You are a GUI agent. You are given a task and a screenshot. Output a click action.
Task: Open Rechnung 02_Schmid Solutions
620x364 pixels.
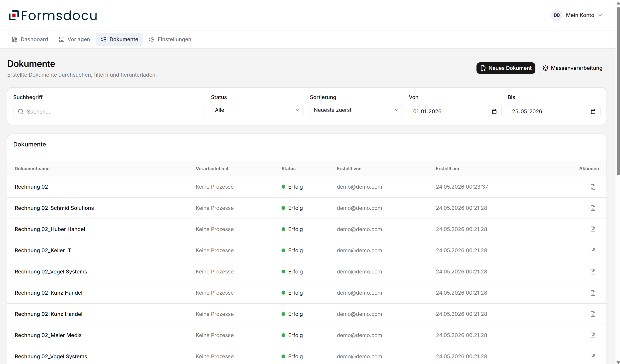(54, 208)
